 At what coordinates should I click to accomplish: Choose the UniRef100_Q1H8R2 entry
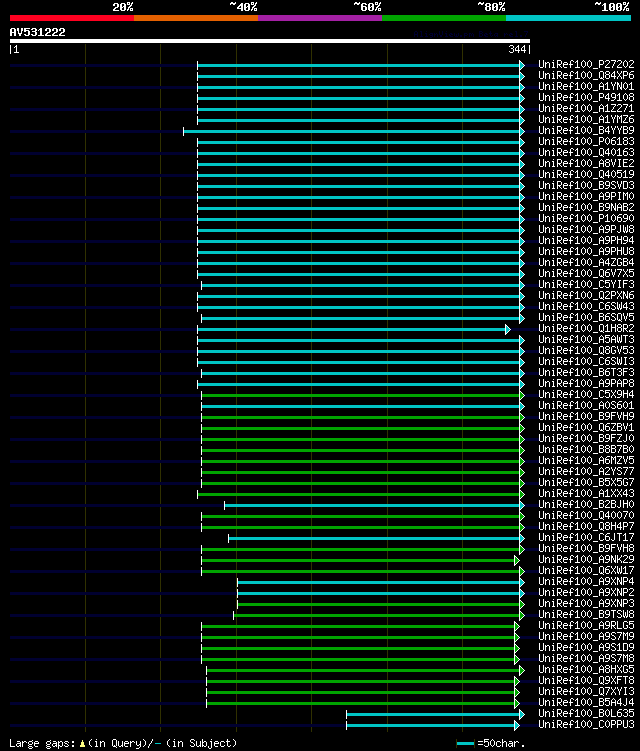point(586,329)
